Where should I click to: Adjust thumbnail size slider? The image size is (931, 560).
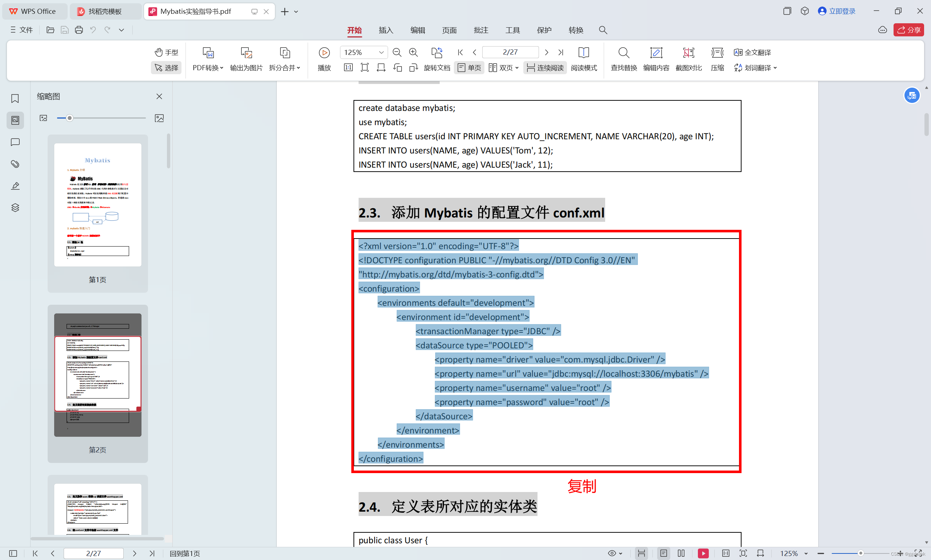101,118
